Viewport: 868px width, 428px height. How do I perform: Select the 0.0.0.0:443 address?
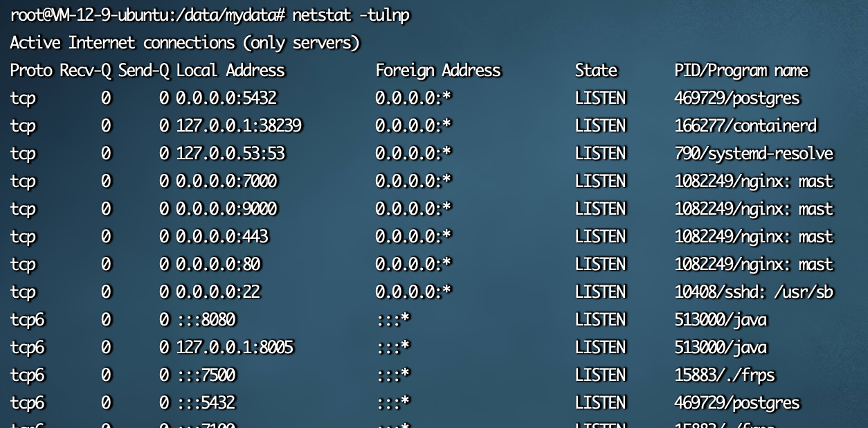click(221, 236)
